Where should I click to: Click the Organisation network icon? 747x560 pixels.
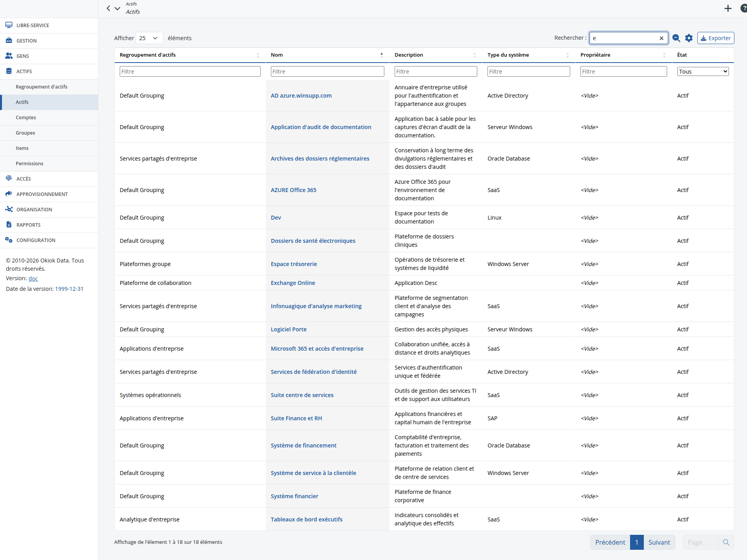pos(9,209)
